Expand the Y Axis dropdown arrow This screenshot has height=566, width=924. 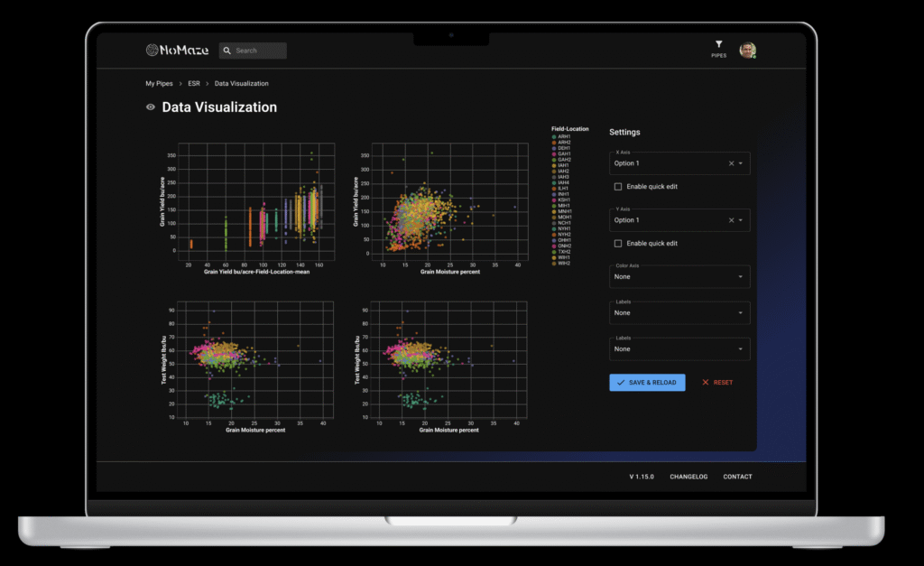pos(741,220)
